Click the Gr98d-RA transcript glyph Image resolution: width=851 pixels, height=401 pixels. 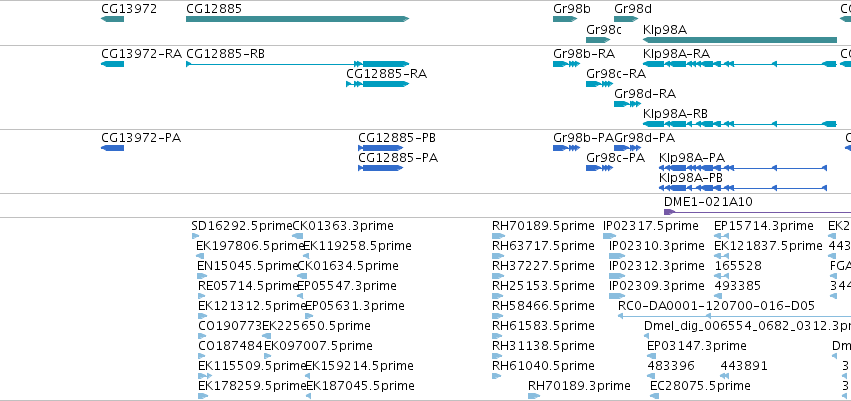tap(627, 104)
